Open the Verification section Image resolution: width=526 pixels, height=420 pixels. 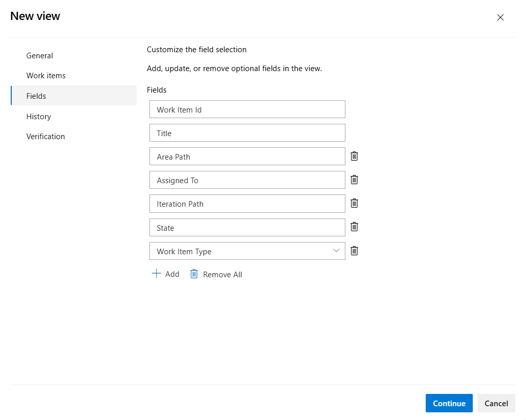pyautogui.click(x=46, y=136)
